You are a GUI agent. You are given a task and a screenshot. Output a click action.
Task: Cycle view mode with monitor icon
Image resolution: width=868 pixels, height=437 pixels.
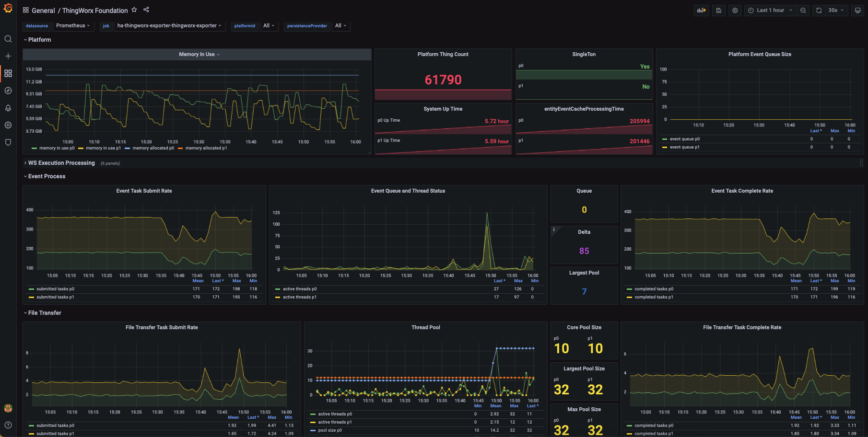pos(857,10)
